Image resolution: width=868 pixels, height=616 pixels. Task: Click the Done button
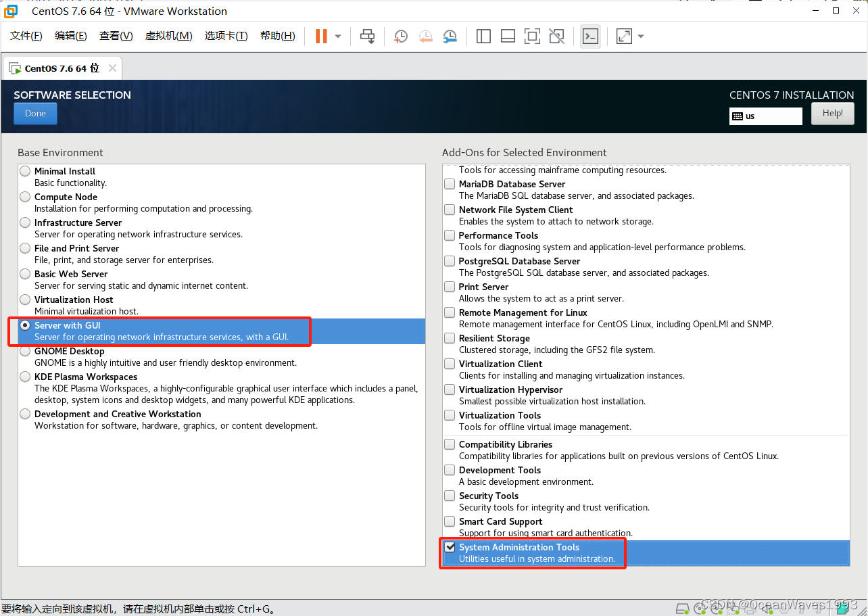[x=35, y=114]
